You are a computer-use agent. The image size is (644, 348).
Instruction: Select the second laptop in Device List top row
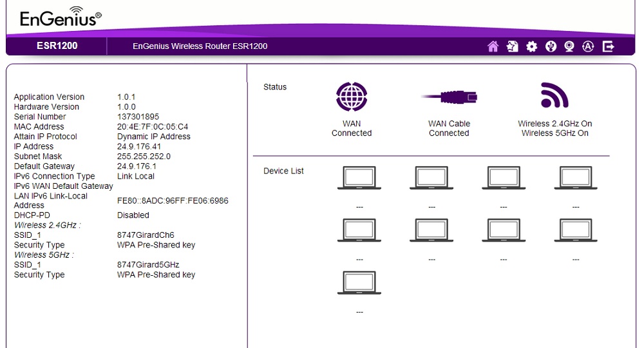(x=431, y=177)
